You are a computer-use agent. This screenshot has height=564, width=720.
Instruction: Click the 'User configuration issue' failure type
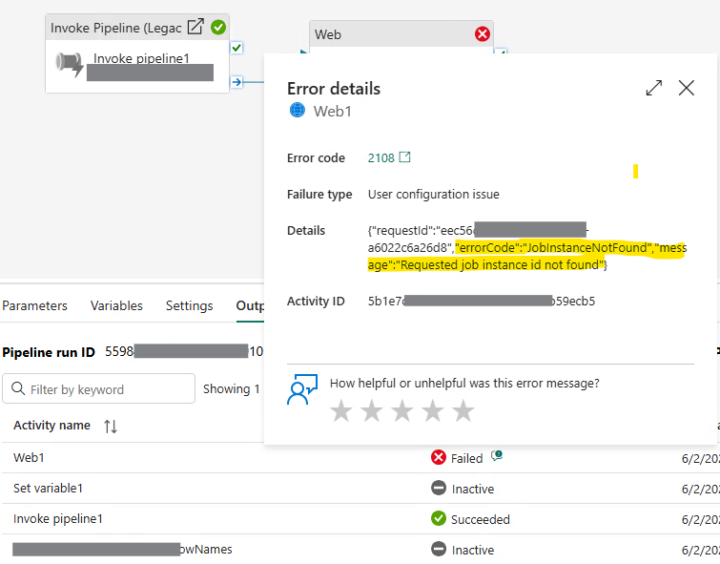[x=433, y=194]
